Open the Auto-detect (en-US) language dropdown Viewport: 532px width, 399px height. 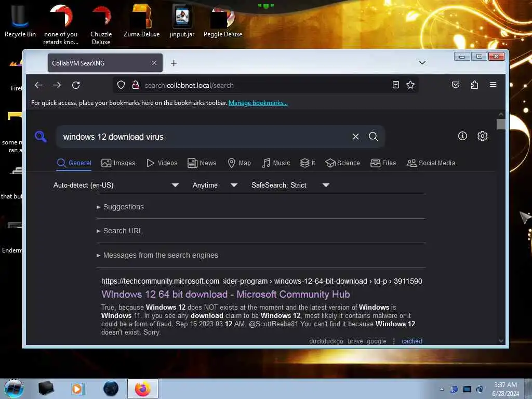(116, 185)
